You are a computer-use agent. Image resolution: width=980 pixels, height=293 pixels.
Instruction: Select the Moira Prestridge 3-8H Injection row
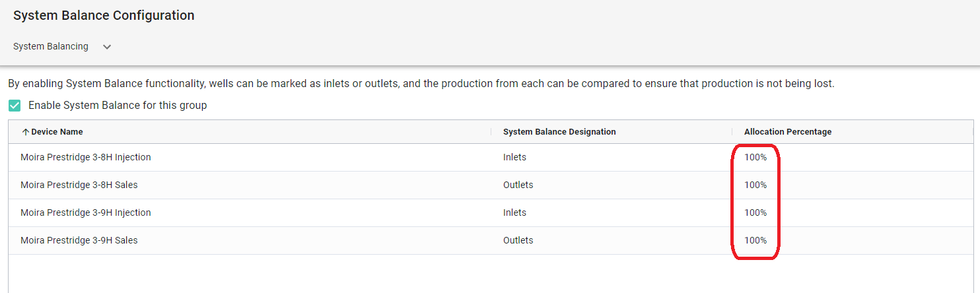pyautogui.click(x=491, y=158)
